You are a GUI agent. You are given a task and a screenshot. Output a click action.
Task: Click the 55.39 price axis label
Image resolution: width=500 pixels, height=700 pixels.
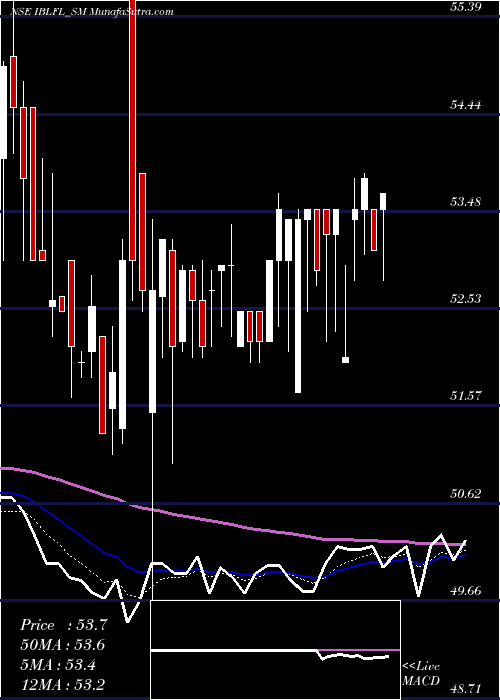point(465,7)
